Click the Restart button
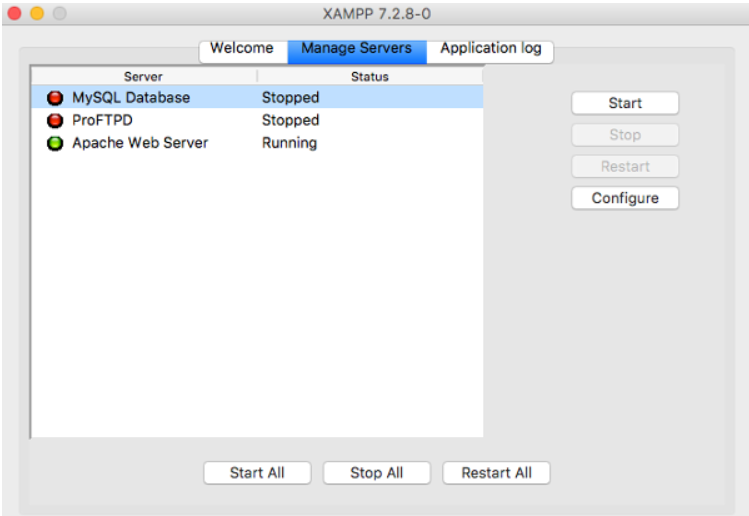 tap(625, 166)
